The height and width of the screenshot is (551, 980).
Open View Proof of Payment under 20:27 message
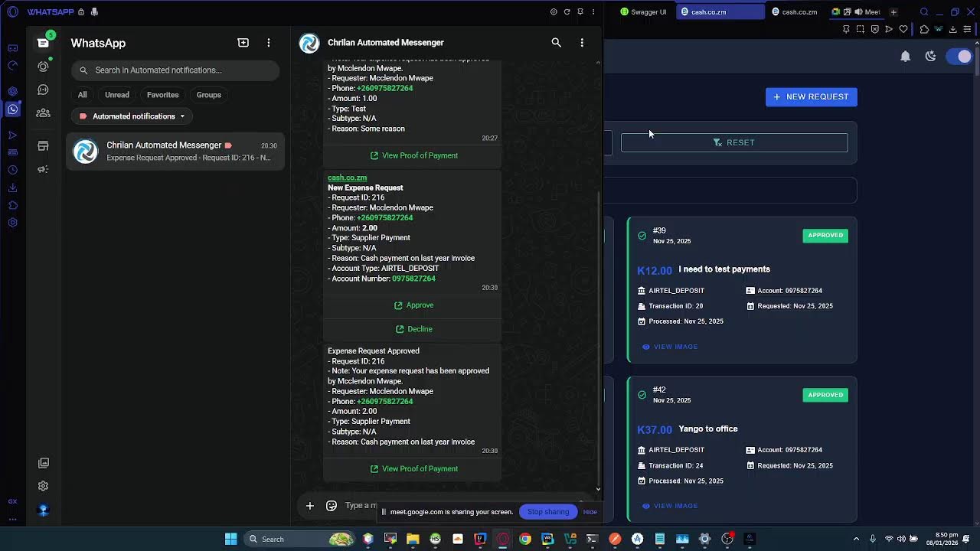[x=413, y=155]
